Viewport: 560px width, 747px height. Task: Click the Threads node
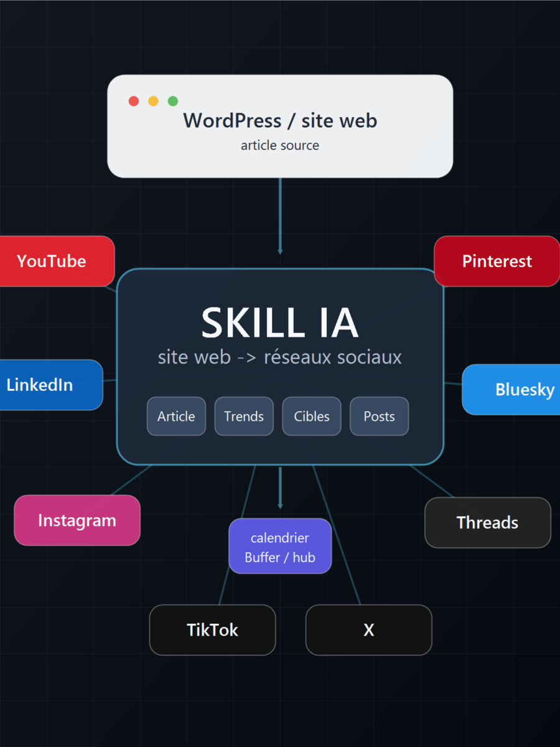[x=488, y=523]
